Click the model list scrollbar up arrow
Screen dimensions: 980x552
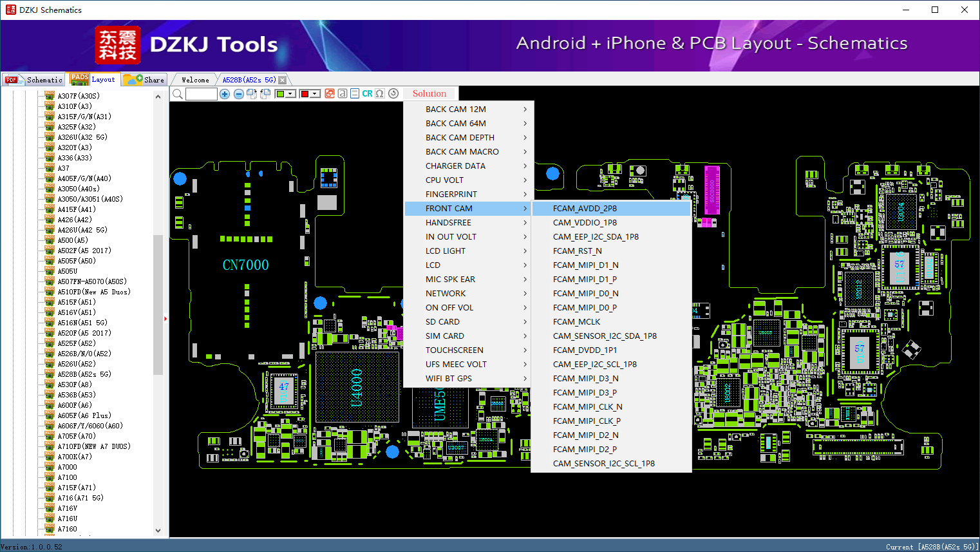coord(158,97)
